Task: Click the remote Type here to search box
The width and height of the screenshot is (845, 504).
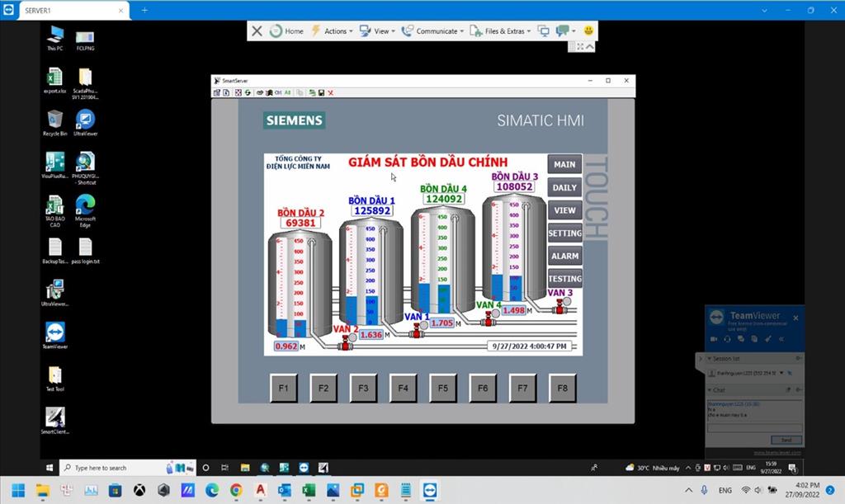Action: pos(129,468)
